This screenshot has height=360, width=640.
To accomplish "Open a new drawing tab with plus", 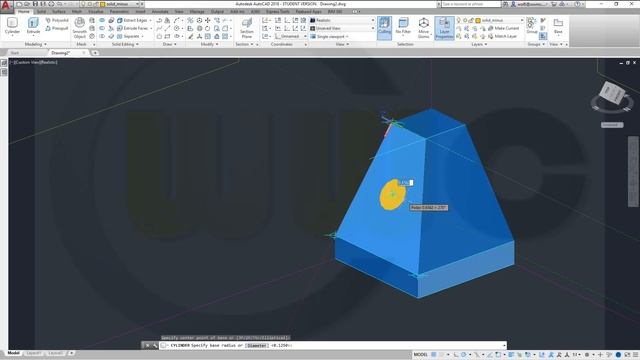I will [x=95, y=53].
